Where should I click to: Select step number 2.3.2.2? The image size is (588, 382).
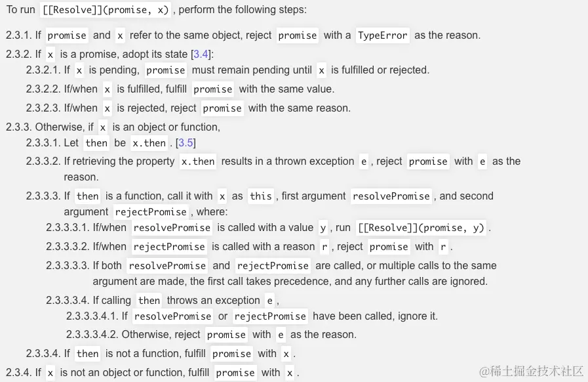43,89
